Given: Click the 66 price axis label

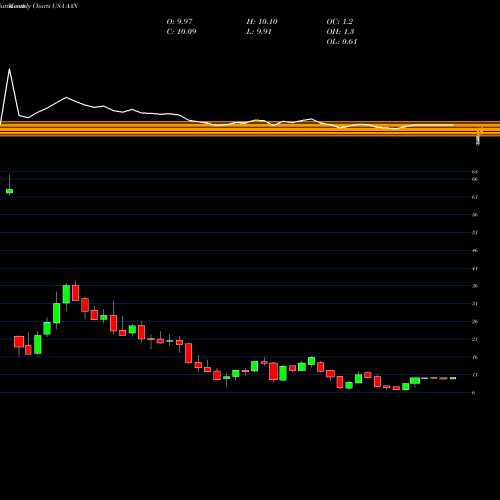Looking at the screenshot, I should coord(475,179).
